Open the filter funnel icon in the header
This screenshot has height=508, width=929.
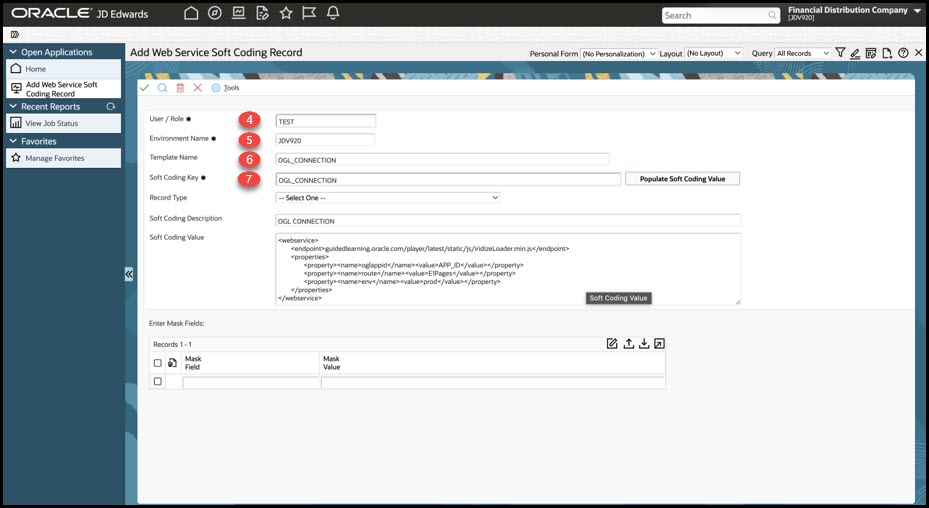(840, 53)
